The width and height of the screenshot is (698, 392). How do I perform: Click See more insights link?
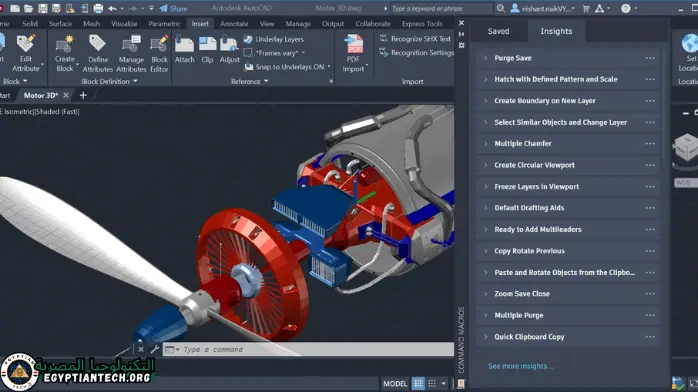click(521, 366)
